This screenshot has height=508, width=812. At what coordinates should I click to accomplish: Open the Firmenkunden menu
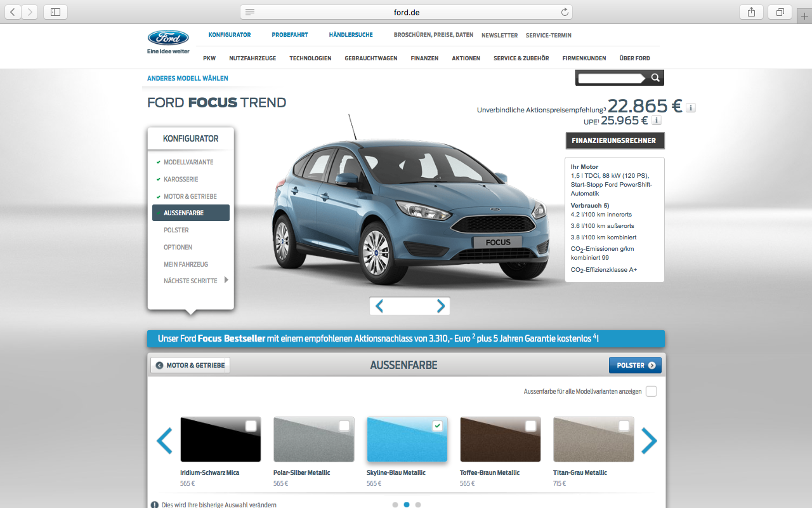point(584,58)
